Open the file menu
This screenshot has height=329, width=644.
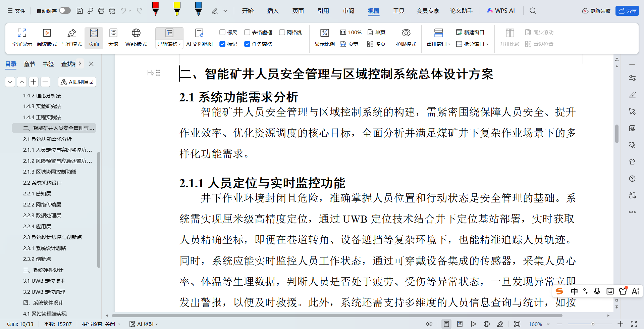click(x=16, y=11)
